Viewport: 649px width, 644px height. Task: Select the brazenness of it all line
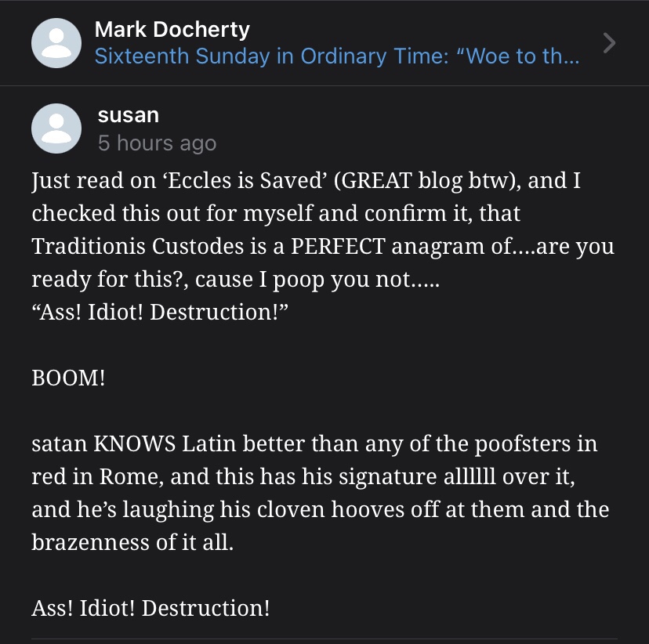132,542
